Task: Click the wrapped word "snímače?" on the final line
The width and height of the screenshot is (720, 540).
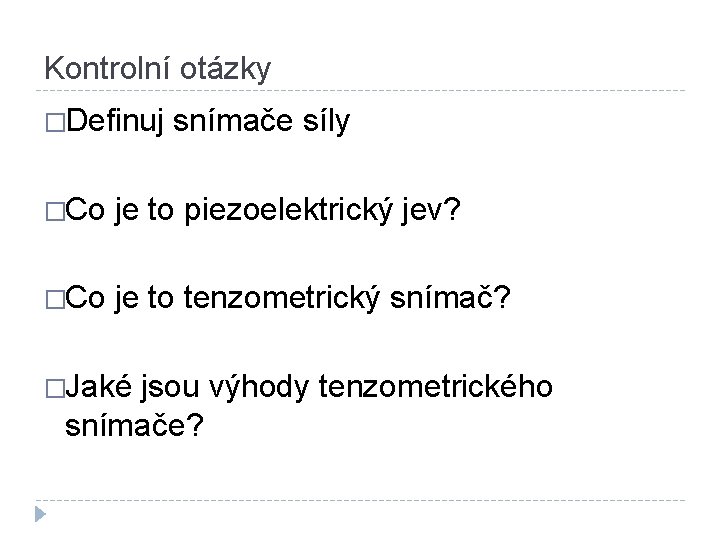Action: click(x=135, y=425)
